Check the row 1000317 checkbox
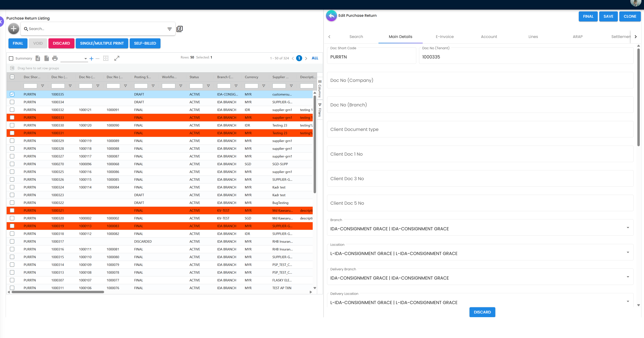 [x=12, y=241]
